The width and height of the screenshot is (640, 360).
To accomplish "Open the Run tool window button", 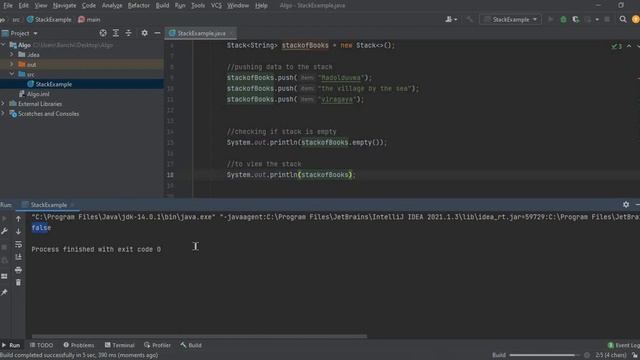I will 11,345.
